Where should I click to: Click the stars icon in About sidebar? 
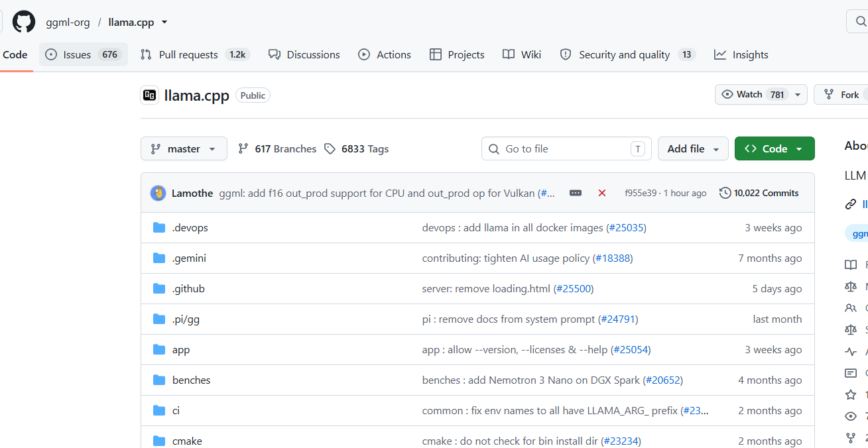click(x=851, y=394)
